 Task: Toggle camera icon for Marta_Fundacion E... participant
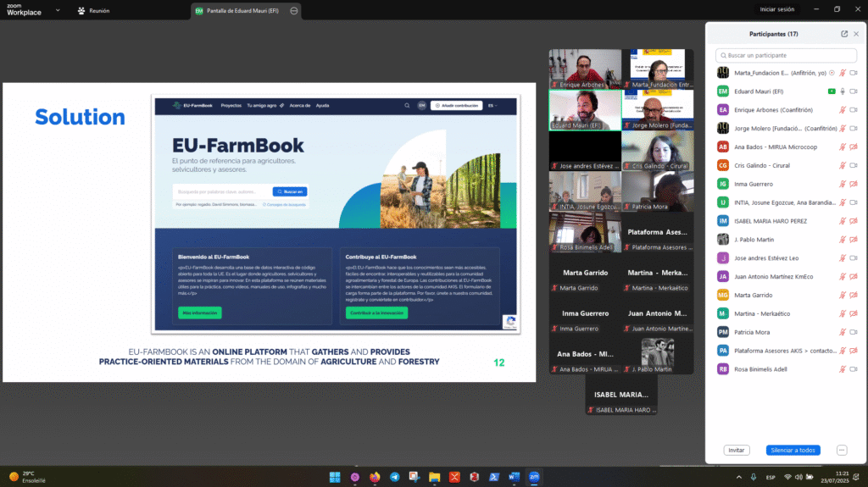tap(854, 73)
